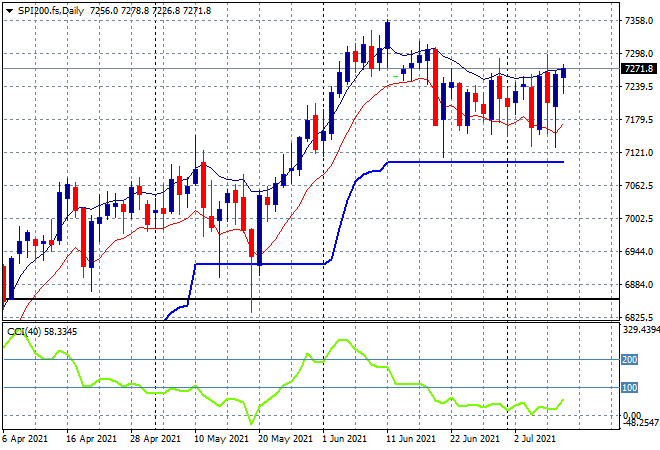Click the 11 Jun 2021 date label
The width and height of the screenshot is (660, 450).
[x=411, y=439]
